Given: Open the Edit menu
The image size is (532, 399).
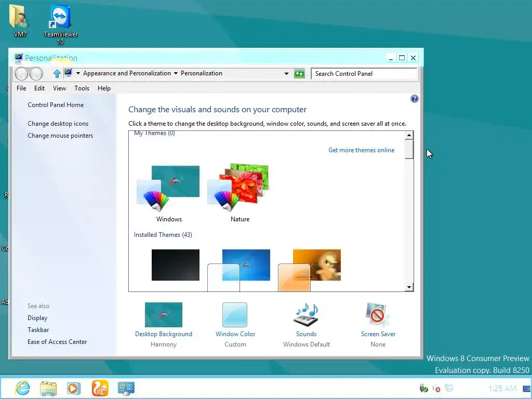Looking at the screenshot, I should 39,88.
